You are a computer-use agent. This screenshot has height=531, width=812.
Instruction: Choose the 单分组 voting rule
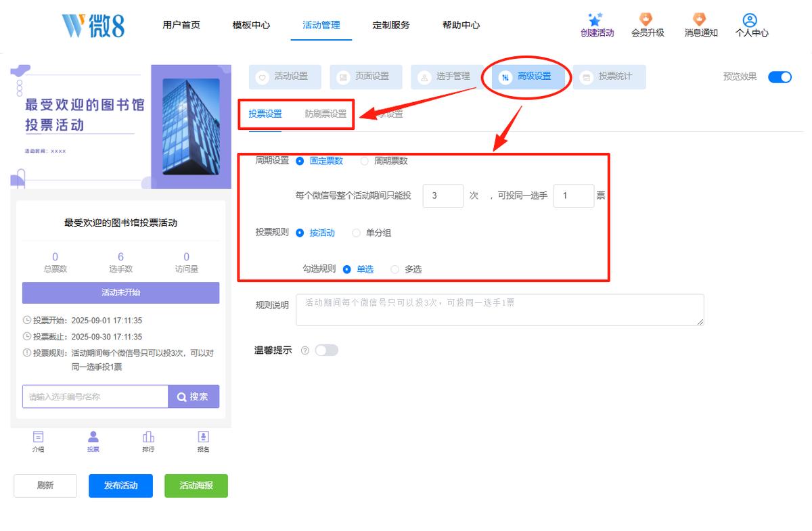pos(356,233)
